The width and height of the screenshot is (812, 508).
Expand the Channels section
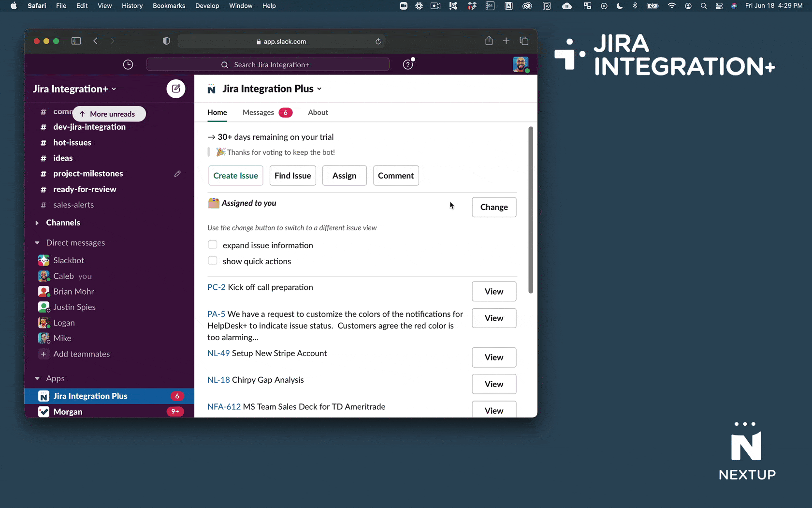(x=37, y=223)
